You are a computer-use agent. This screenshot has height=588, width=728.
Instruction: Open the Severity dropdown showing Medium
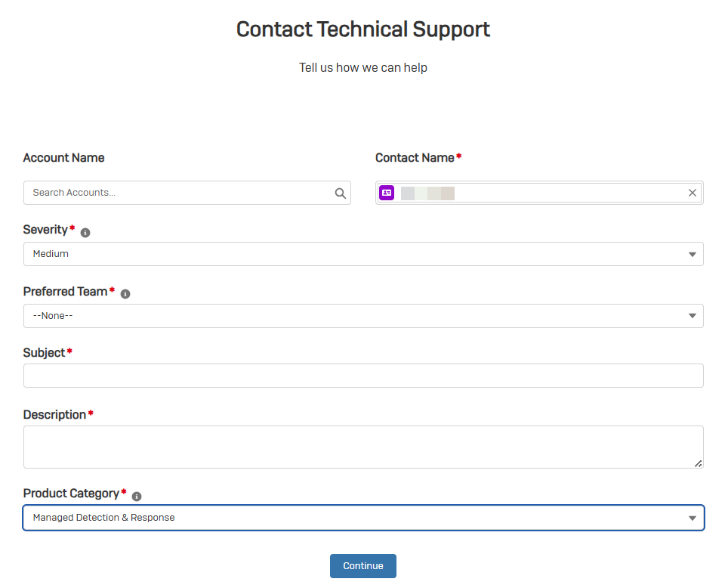pyautogui.click(x=362, y=254)
